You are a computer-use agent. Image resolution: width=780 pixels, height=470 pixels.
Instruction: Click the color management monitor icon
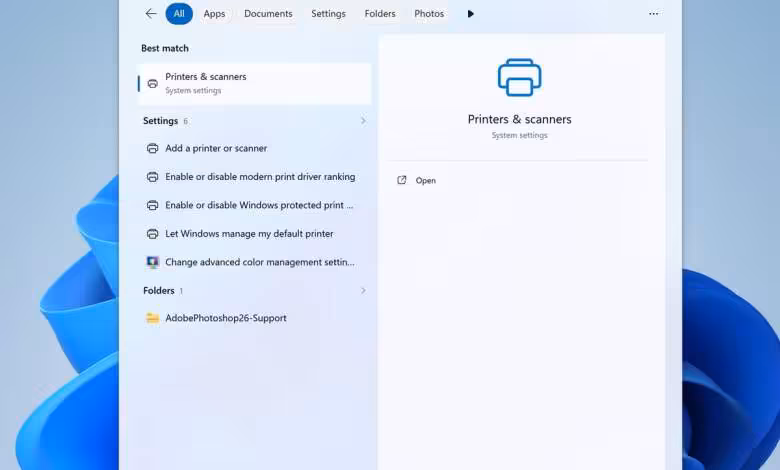pos(153,262)
